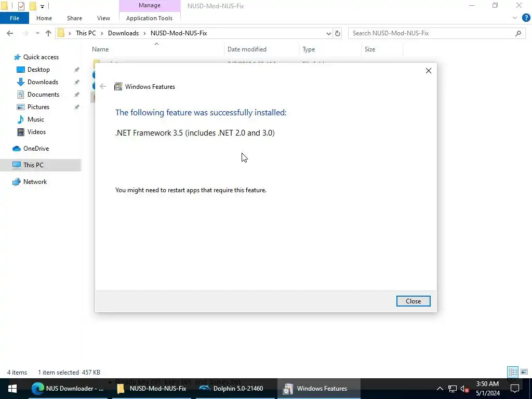Select the Manage contextual tab
The height and width of the screenshot is (399, 532).
point(149,5)
